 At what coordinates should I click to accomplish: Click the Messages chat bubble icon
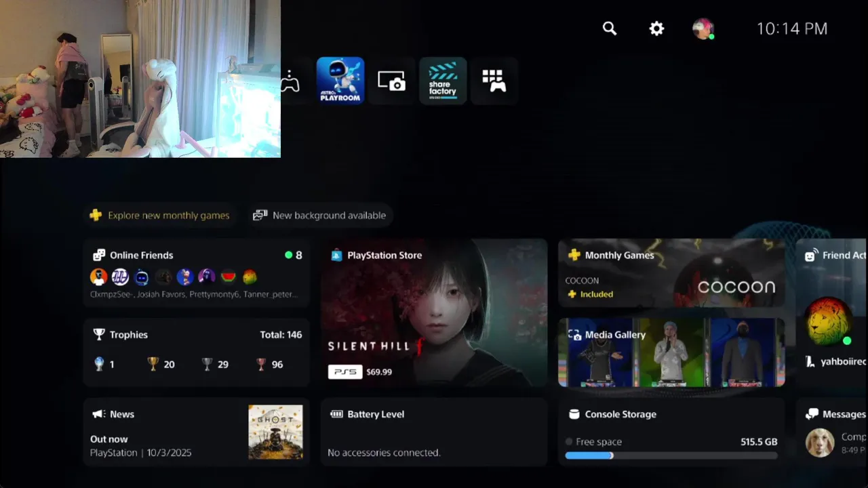pyautogui.click(x=811, y=413)
